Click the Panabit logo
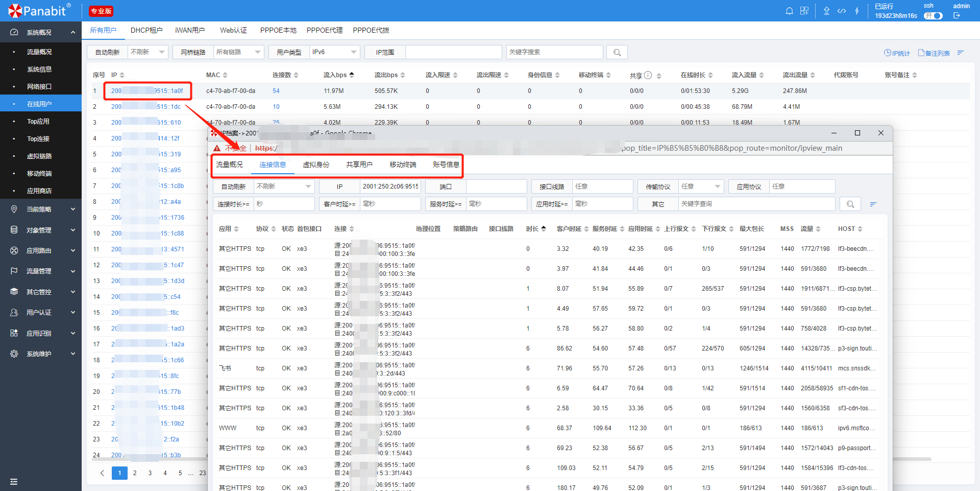980x491 pixels. pos(40,11)
